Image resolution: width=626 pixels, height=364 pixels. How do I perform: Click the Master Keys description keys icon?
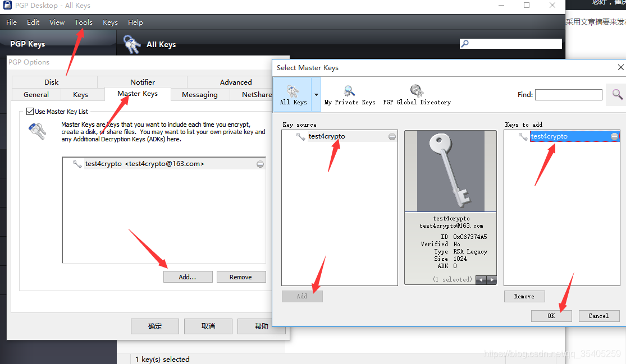pyautogui.click(x=38, y=131)
